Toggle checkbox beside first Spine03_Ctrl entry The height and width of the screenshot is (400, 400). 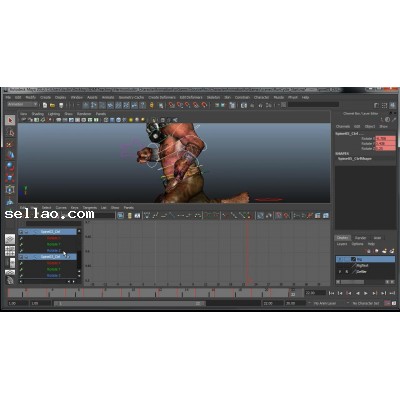click(21, 231)
